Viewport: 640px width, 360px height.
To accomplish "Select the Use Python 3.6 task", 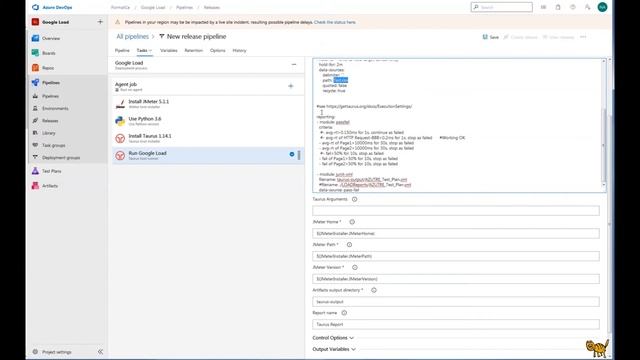I will pyautogui.click(x=208, y=121).
